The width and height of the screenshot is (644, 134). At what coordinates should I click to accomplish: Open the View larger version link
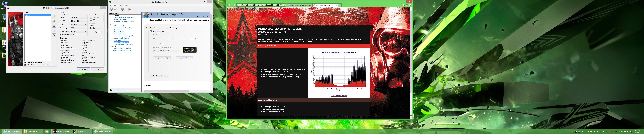click(339, 96)
